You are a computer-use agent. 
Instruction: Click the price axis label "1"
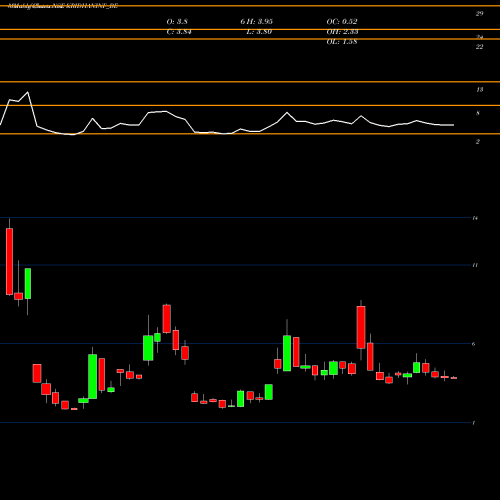pos(474,423)
